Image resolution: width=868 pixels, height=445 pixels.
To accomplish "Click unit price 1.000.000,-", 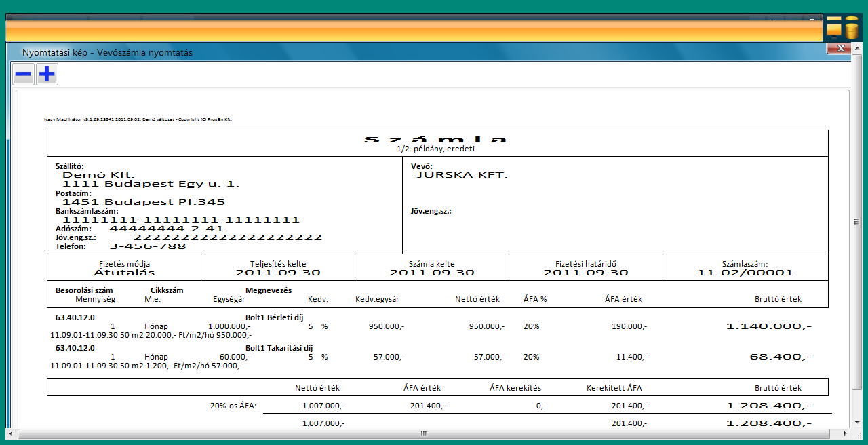I will tap(229, 326).
